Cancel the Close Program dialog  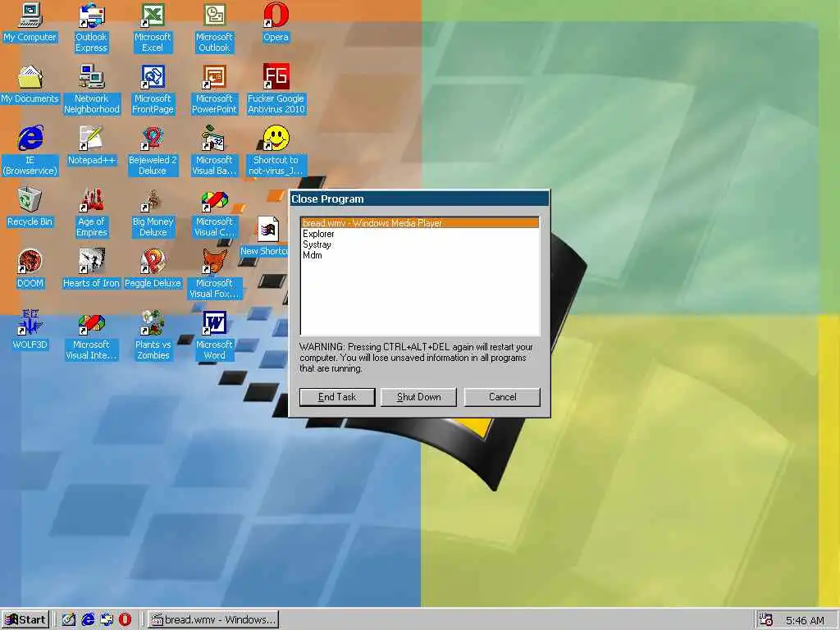click(503, 397)
